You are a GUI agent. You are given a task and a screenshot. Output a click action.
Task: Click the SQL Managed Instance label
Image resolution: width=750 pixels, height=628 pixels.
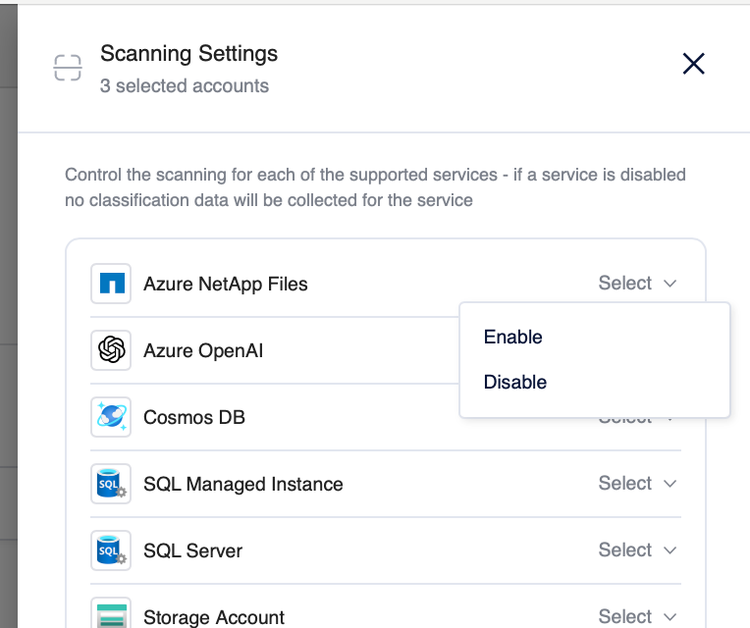click(243, 484)
